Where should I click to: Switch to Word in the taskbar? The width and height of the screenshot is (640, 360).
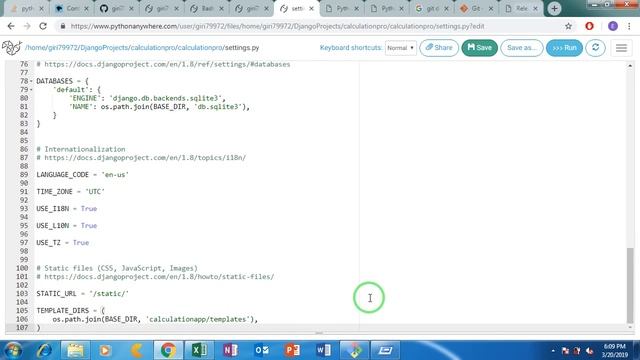pos(323,350)
